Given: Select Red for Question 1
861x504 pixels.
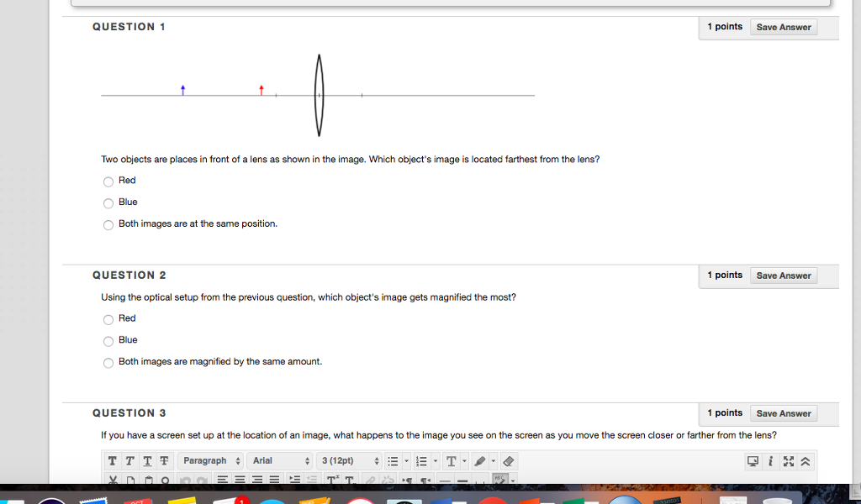Looking at the screenshot, I should (x=108, y=181).
